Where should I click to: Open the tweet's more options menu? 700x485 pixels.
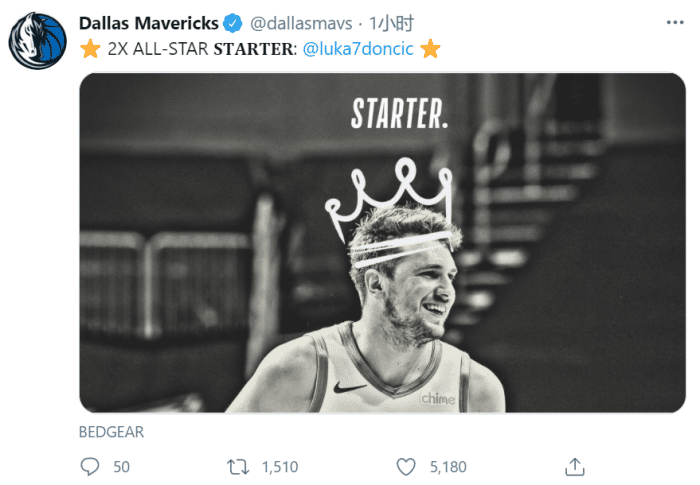pos(671,22)
